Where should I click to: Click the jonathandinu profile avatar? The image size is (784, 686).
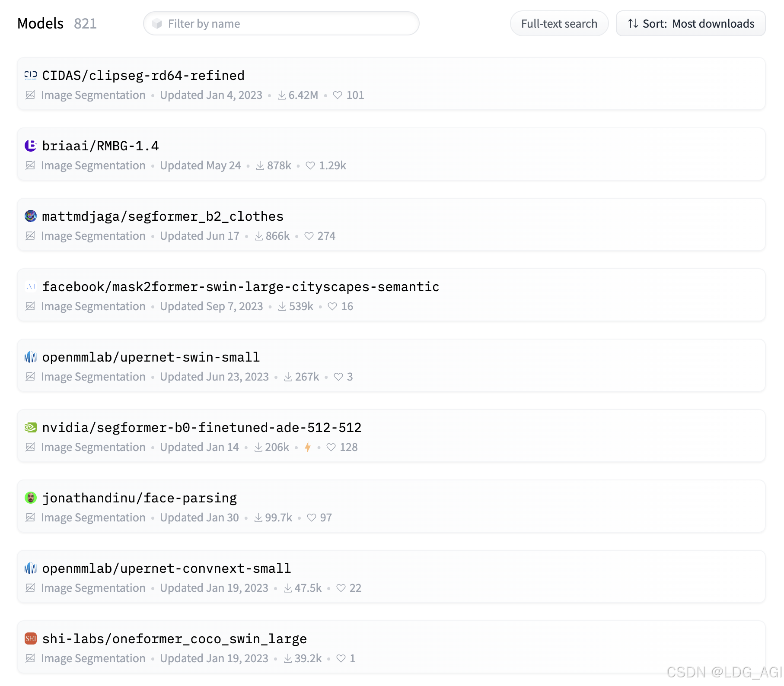click(31, 498)
